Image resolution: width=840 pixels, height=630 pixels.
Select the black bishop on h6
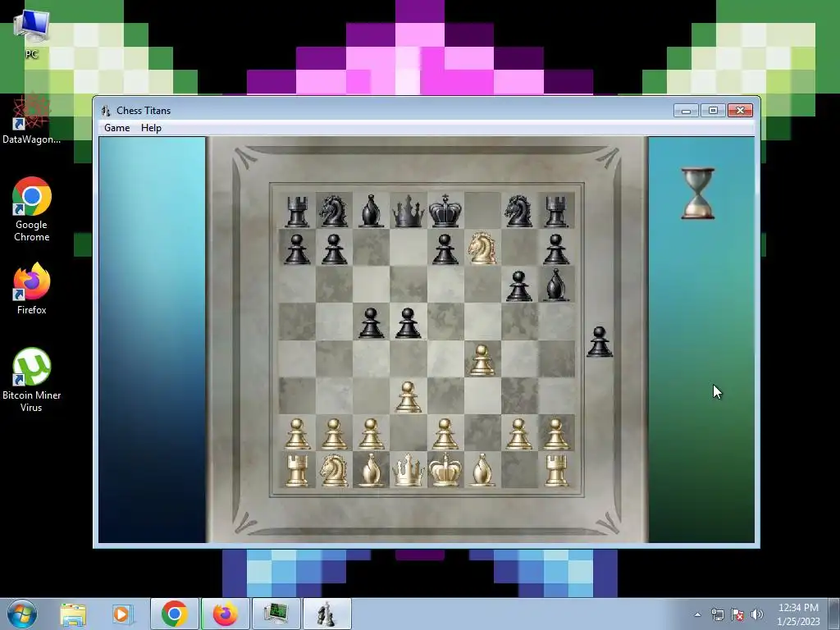coord(556,285)
